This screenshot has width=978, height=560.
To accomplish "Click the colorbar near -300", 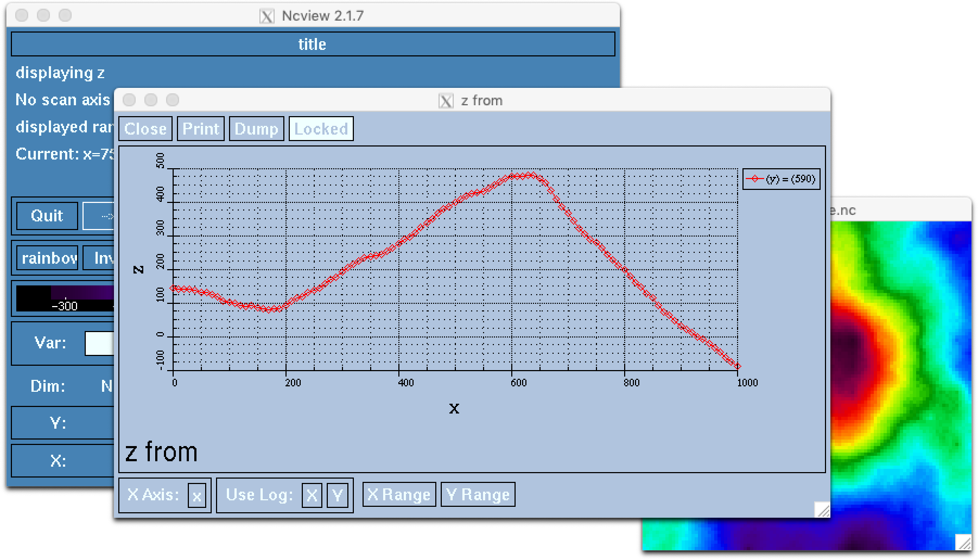I will (x=65, y=299).
